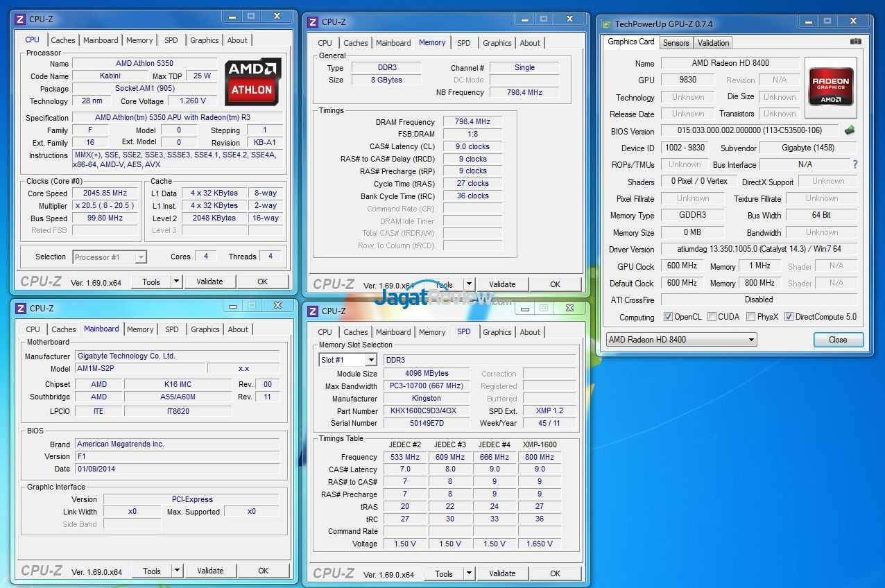Click the AMD Athlon processor logo

252,82
